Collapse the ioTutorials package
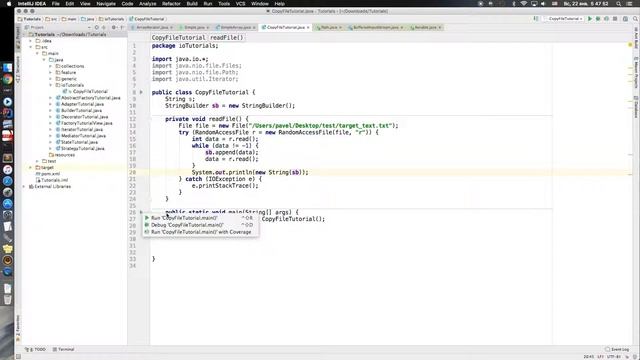This screenshot has height=360, width=640. (x=51, y=85)
